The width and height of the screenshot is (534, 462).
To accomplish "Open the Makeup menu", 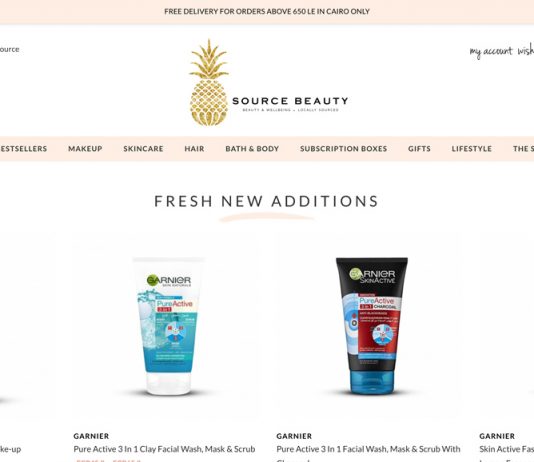I will tap(85, 149).
